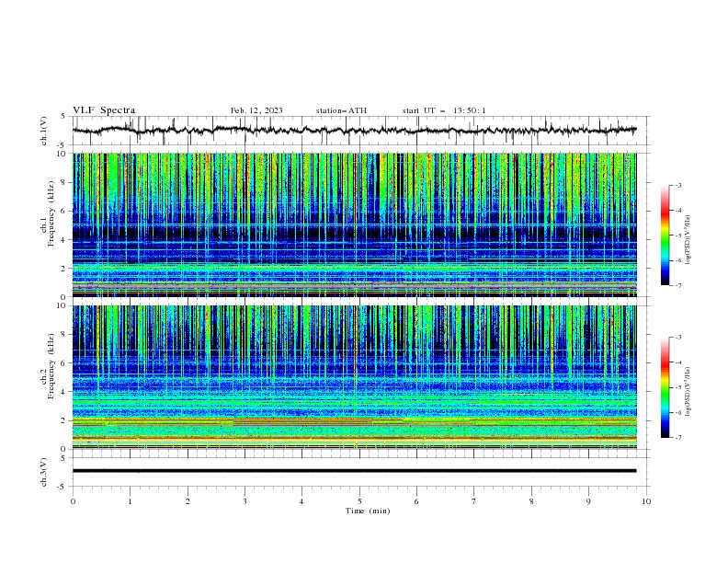Viewport: 728px width, 563px height.
Task: Click the ch.3 flat black trace
Action: (x=354, y=471)
